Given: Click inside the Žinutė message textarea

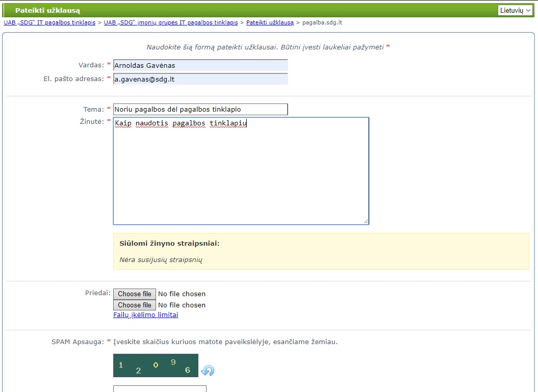Looking at the screenshot, I should (x=241, y=171).
